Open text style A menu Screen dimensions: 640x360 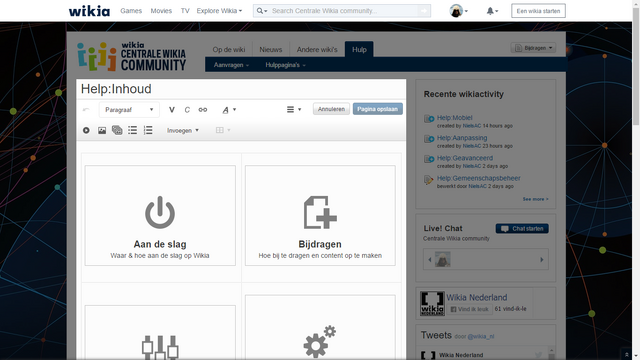pyautogui.click(x=229, y=109)
